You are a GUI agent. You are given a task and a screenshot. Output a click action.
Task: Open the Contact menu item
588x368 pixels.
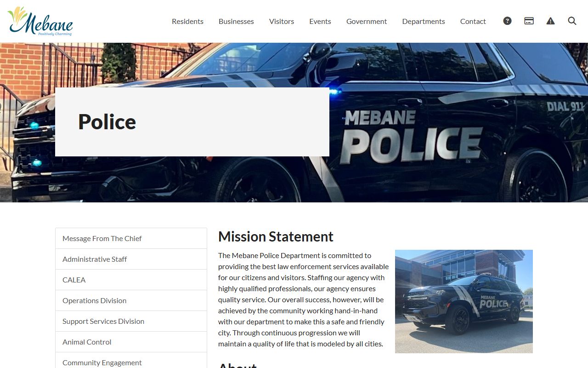click(x=473, y=21)
